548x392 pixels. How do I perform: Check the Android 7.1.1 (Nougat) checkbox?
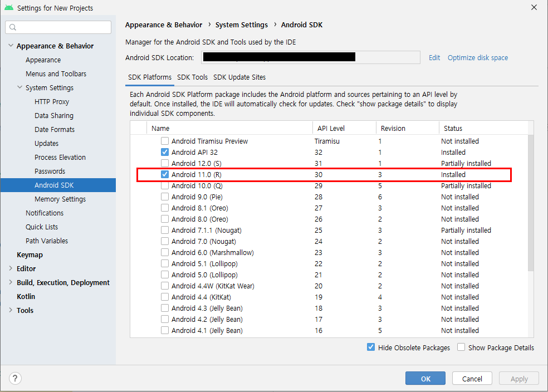tap(165, 231)
